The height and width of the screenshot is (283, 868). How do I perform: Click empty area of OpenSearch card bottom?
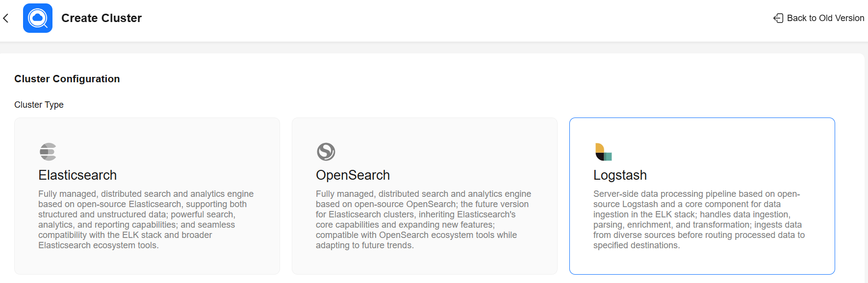pos(425,262)
